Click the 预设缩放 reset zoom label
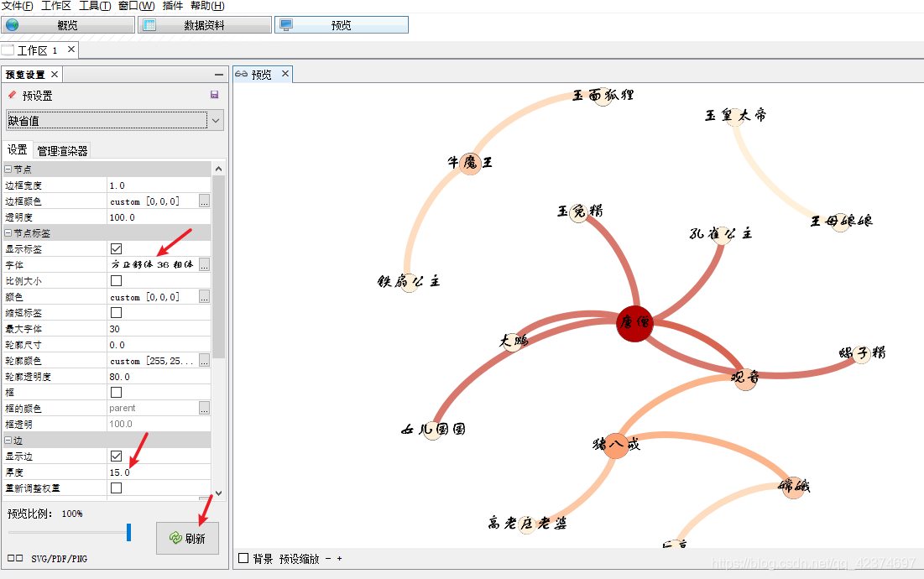Image resolution: width=924 pixels, height=579 pixels. [300, 558]
